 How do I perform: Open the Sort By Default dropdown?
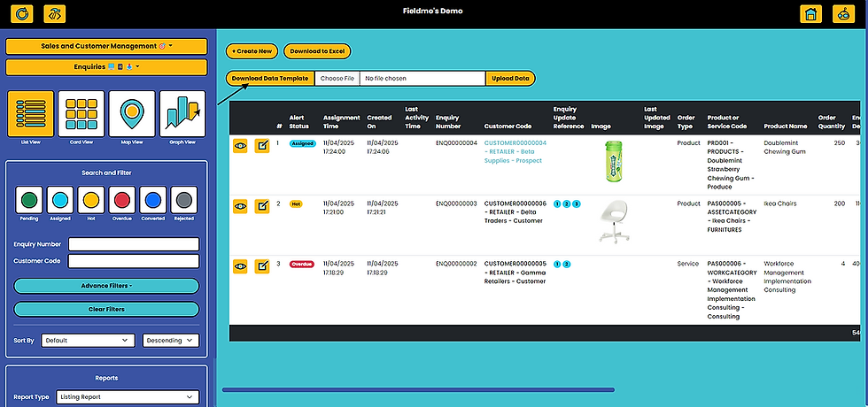[x=88, y=341]
